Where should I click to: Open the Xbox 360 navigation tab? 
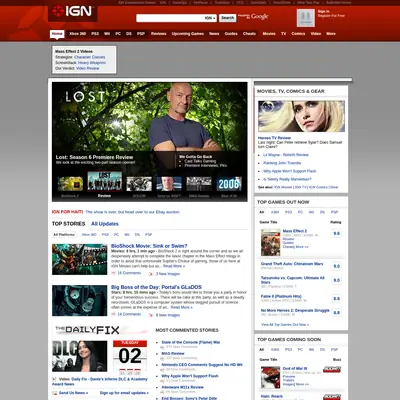tap(77, 34)
